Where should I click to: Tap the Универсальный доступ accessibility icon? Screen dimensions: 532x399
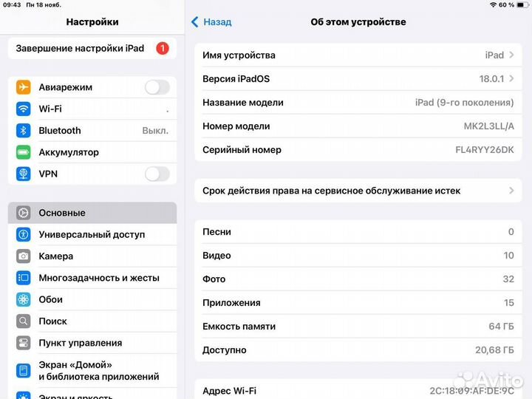24,234
